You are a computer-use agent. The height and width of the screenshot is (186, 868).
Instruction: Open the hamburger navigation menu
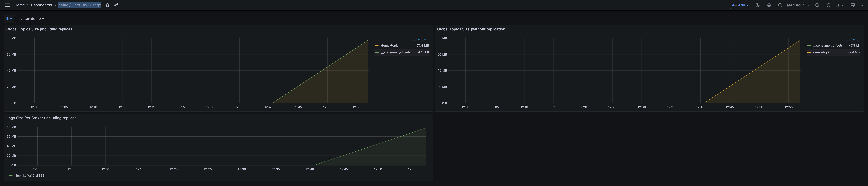coord(7,5)
